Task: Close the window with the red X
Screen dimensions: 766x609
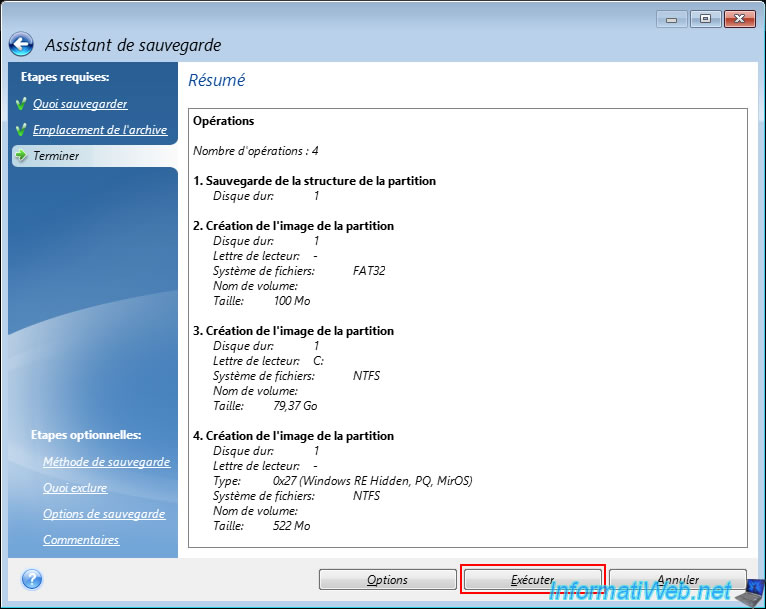Action: [x=738, y=19]
